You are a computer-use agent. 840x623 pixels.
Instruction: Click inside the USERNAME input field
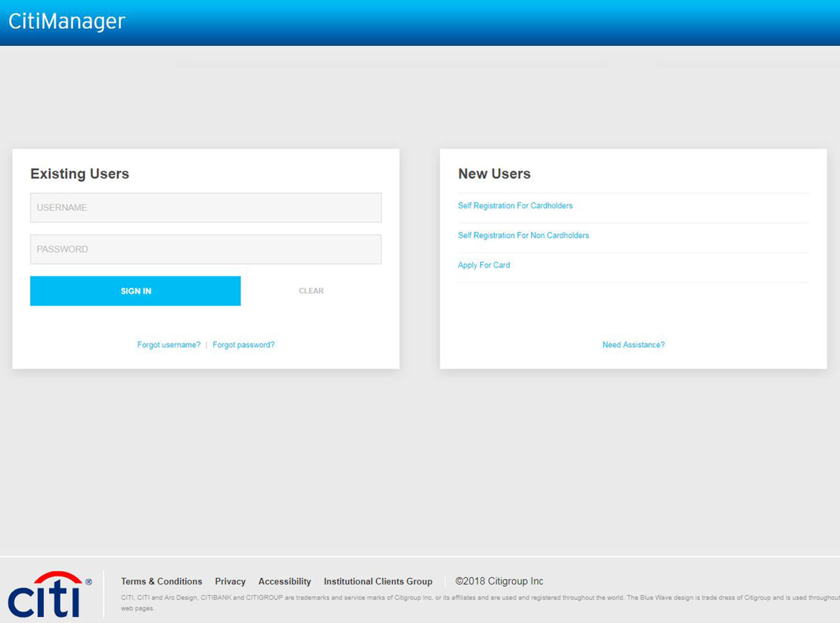click(205, 207)
